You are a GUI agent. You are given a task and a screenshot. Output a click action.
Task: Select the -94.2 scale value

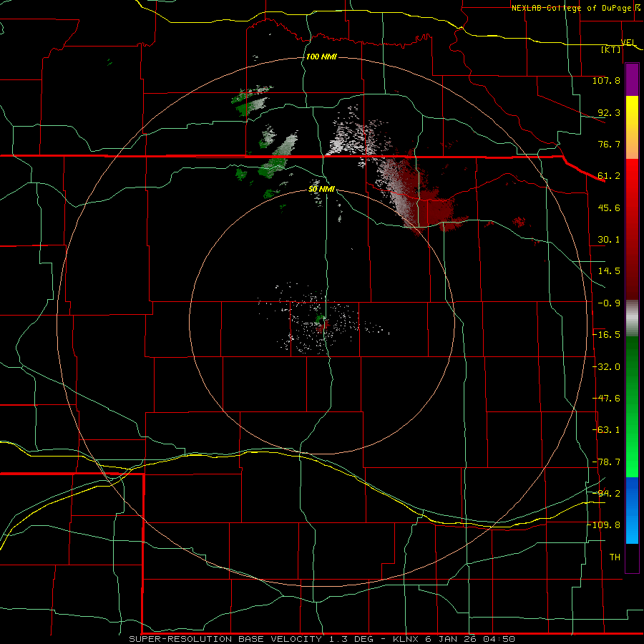click(606, 493)
